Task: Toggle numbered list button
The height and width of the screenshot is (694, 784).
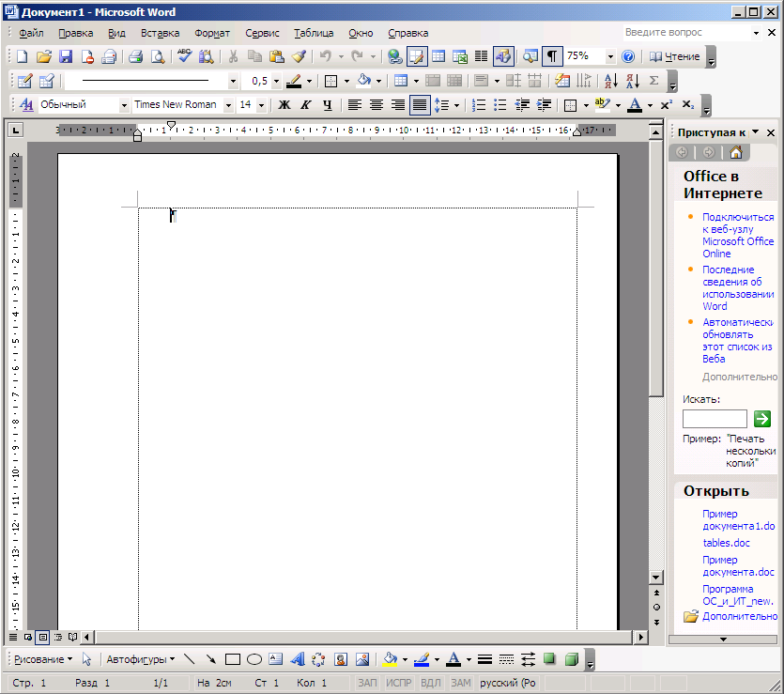Action: [479, 105]
